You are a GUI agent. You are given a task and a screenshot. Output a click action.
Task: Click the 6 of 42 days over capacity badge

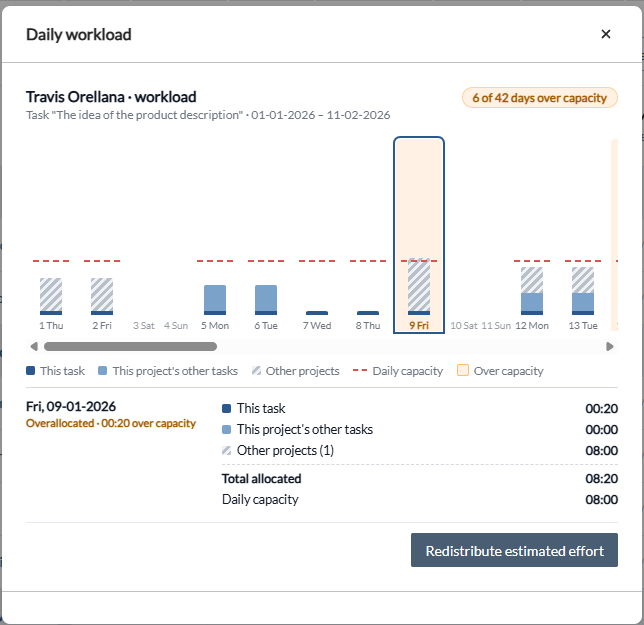pos(540,98)
